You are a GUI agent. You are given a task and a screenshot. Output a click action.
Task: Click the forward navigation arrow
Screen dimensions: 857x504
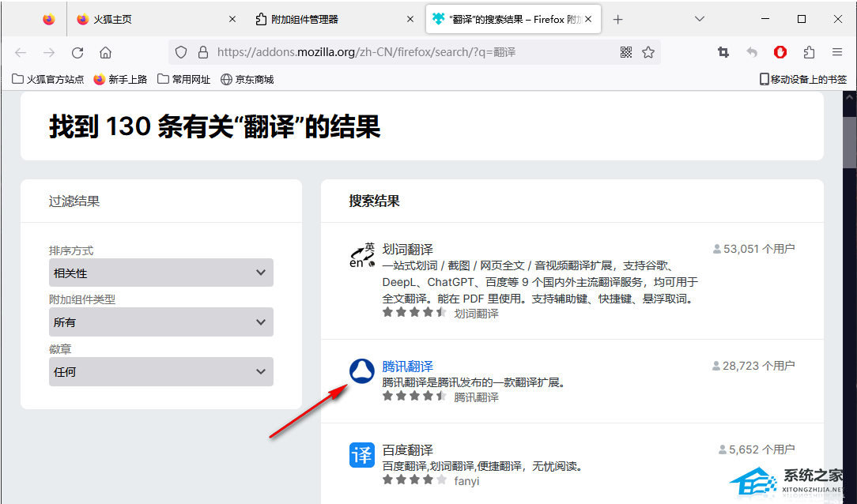pyautogui.click(x=49, y=52)
